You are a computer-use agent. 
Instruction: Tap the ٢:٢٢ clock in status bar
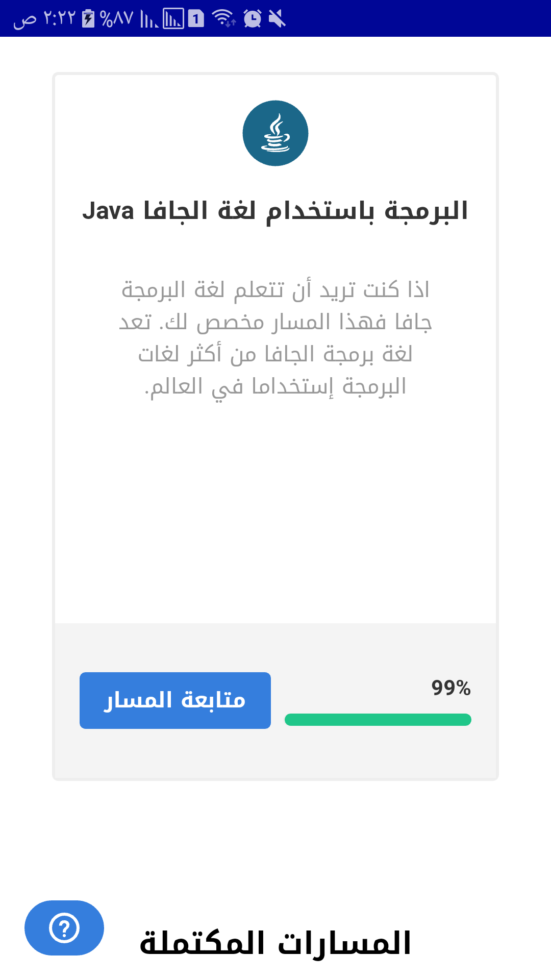[x=59, y=19]
